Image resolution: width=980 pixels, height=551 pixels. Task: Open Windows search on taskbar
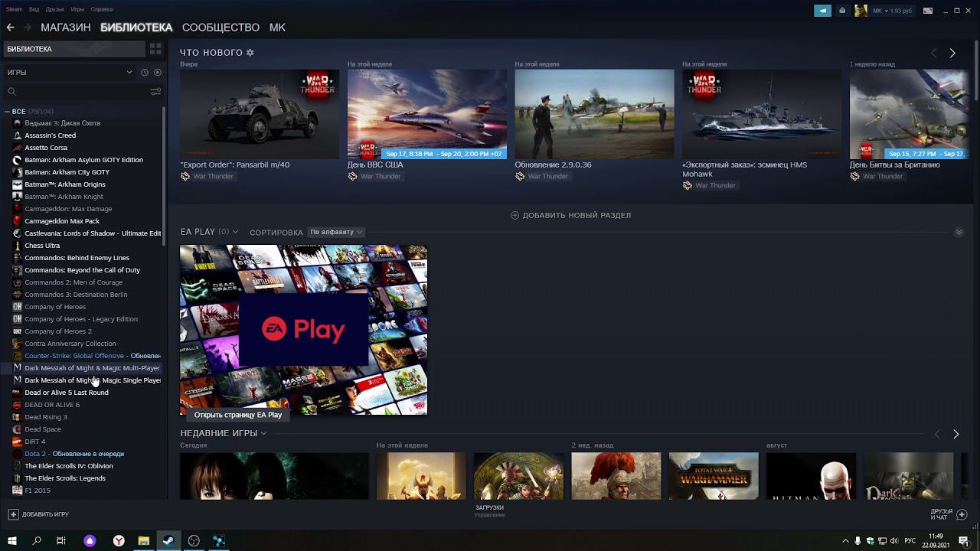37,540
